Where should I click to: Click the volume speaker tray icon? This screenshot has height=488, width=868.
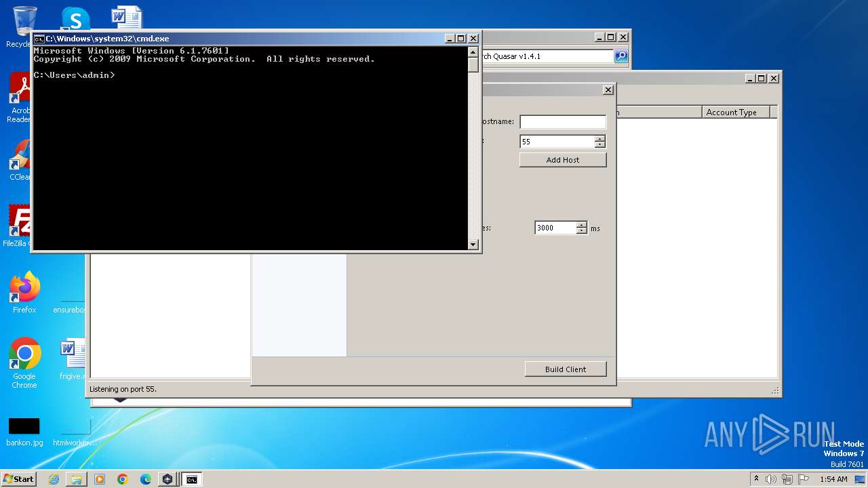coord(771,479)
